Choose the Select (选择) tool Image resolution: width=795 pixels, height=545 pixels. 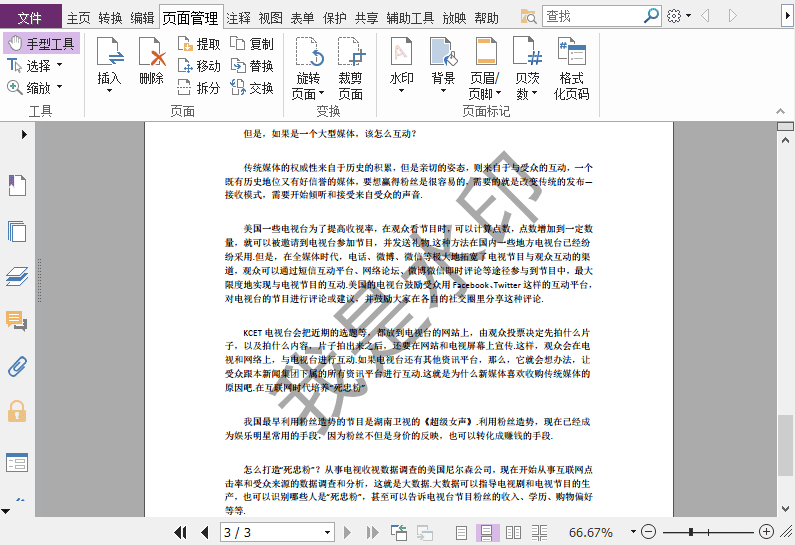[x=28, y=65]
